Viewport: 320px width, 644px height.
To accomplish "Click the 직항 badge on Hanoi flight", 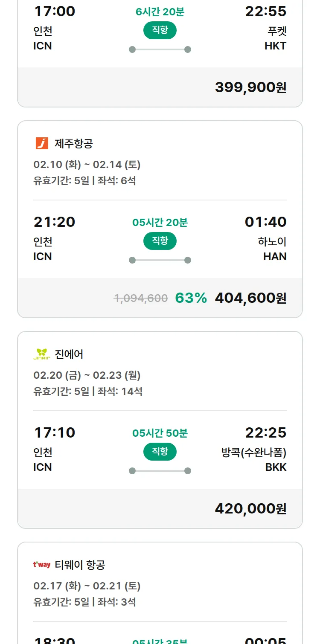I will tap(160, 241).
